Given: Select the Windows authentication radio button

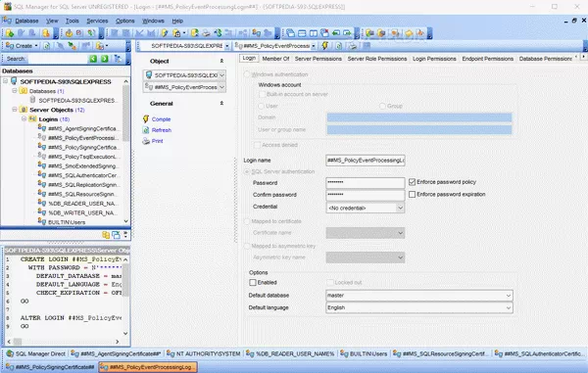Looking at the screenshot, I should 247,74.
